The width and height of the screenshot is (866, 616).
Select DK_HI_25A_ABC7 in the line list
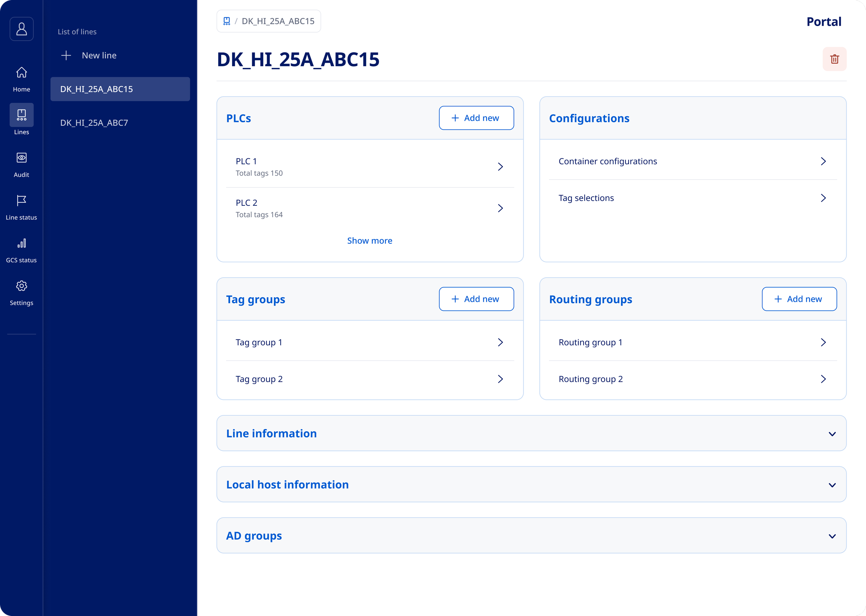(x=120, y=123)
